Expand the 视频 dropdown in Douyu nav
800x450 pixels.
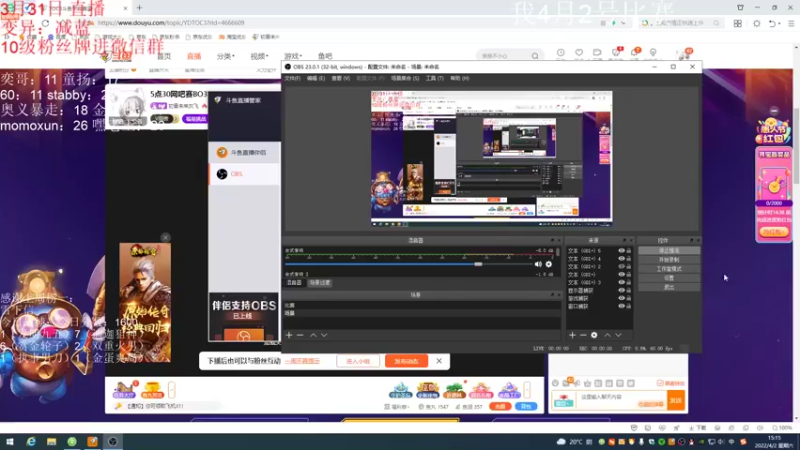(x=259, y=56)
